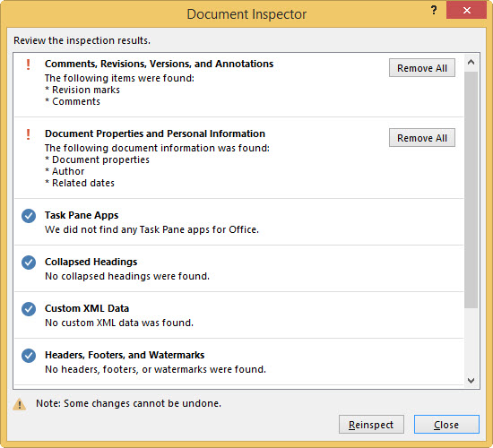Click the blue checkmark icon beside Custom XML Data
This screenshot has height=448, width=493.
[29, 309]
